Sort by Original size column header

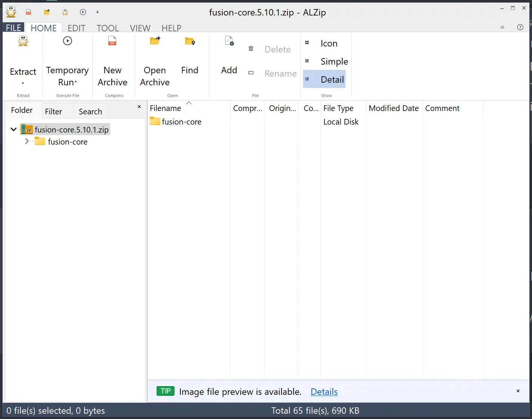282,108
